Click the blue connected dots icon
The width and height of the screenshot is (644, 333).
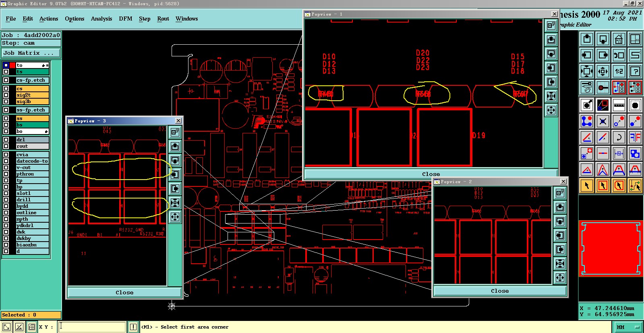(587, 121)
